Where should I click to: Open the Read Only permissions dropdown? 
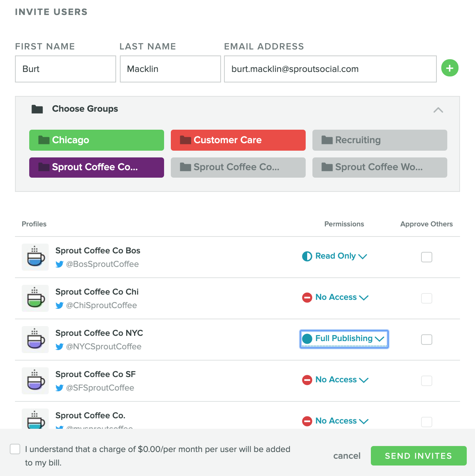(x=335, y=256)
